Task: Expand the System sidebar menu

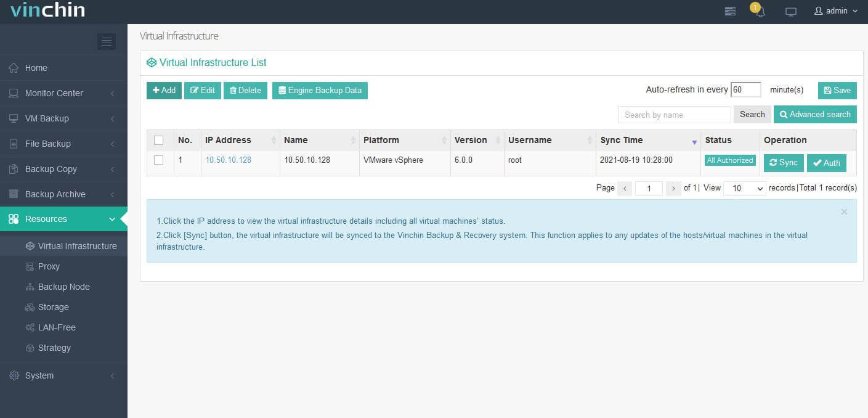Action: click(x=63, y=375)
